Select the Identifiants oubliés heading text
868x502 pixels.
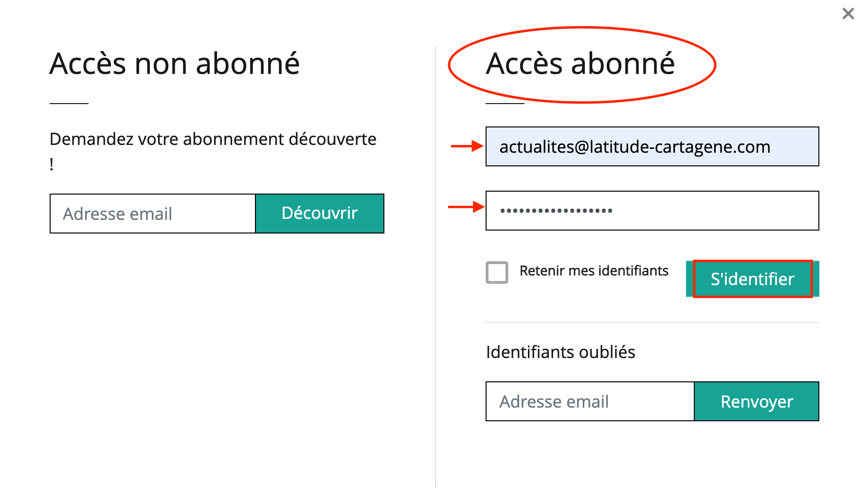(x=561, y=352)
